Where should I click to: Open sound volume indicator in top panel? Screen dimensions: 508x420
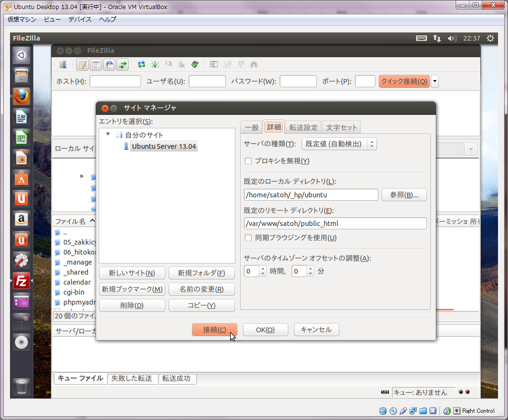click(x=452, y=39)
